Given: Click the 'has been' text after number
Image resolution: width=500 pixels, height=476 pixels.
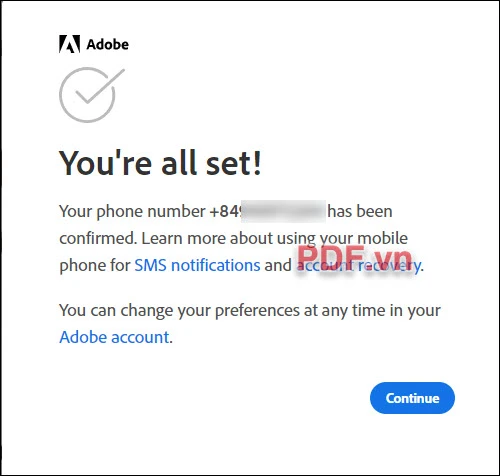Looking at the screenshot, I should click(360, 211).
